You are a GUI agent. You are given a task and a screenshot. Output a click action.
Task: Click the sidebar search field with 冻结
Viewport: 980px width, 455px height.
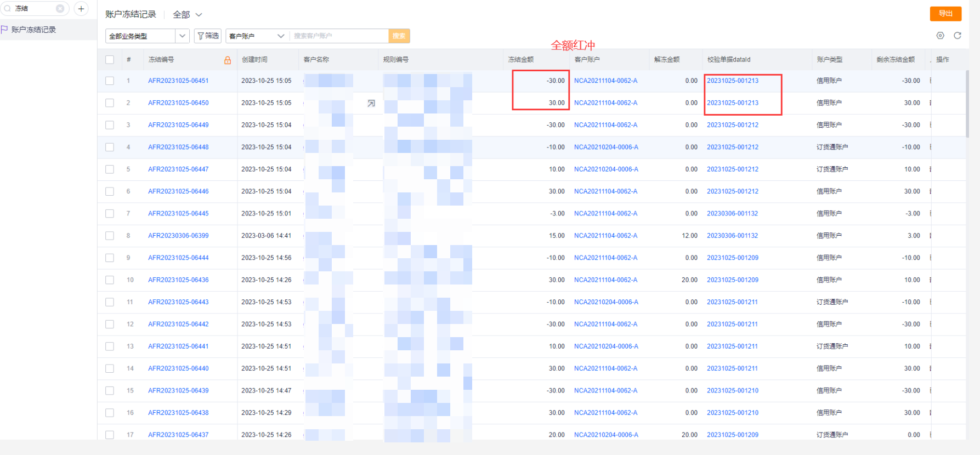click(x=34, y=9)
